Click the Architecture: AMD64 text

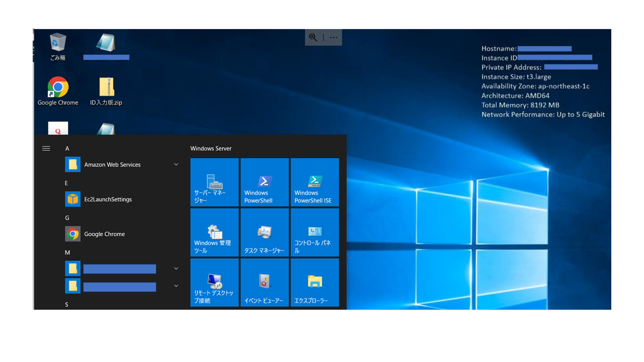(x=516, y=96)
